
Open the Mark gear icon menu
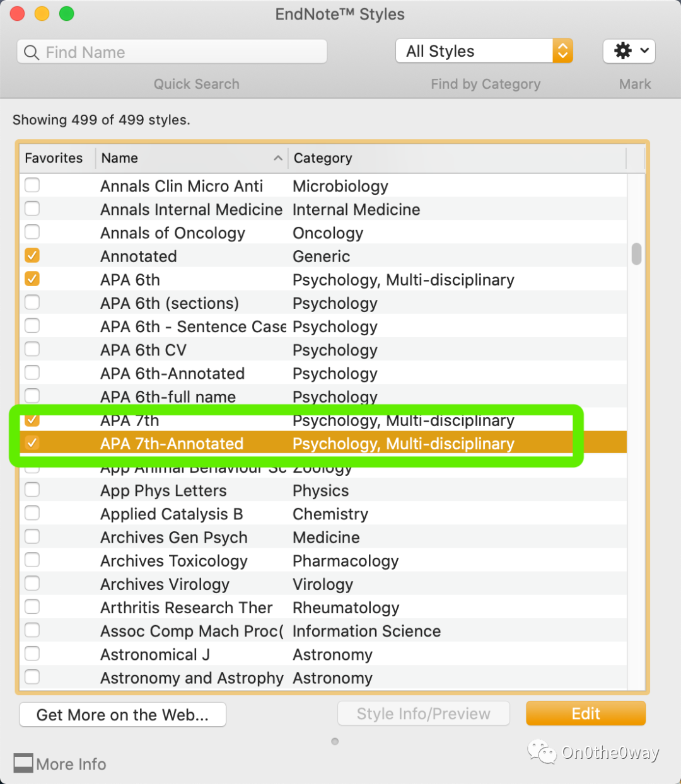point(623,51)
